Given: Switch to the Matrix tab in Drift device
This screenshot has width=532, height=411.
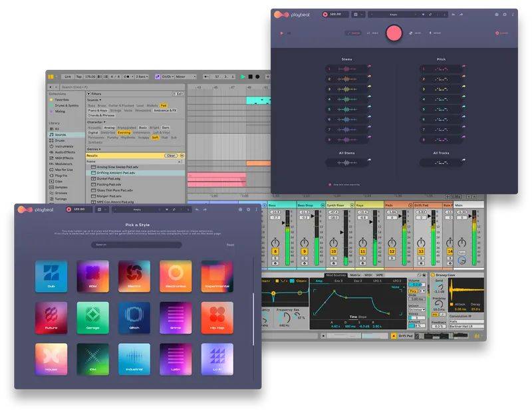Looking at the screenshot, I should (355, 275).
